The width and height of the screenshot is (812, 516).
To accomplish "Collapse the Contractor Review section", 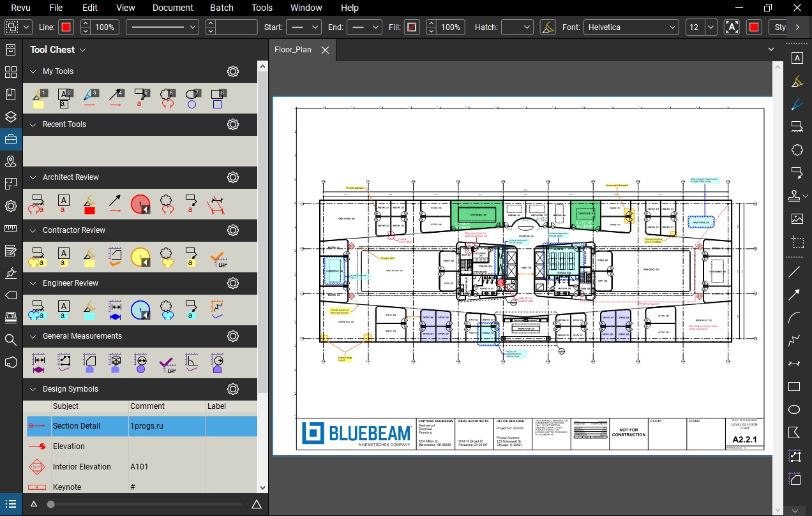I will tap(33, 230).
